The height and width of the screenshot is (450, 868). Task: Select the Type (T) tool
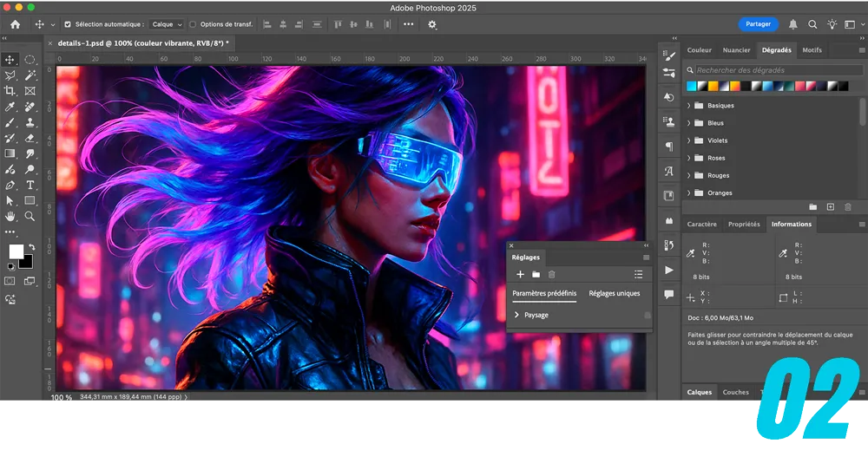pyautogui.click(x=30, y=185)
